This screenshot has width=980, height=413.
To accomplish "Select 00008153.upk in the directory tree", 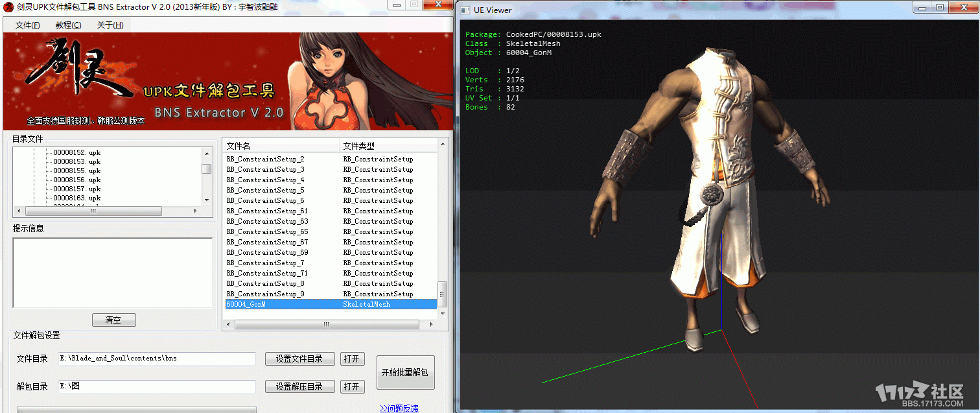I will click(77, 161).
